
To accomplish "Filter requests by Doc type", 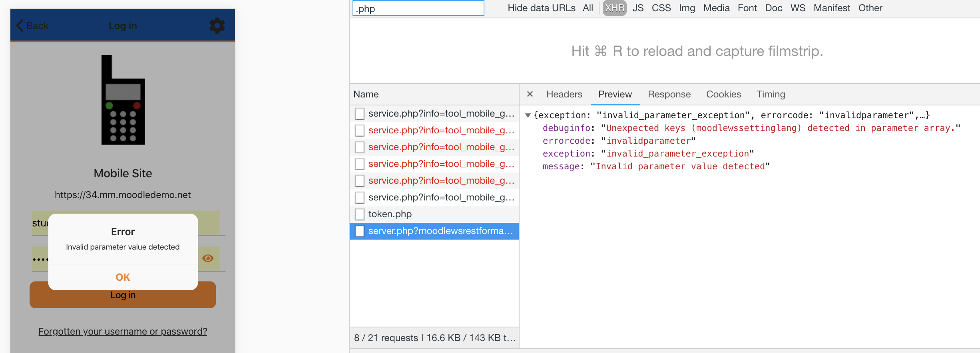I will tap(774, 8).
